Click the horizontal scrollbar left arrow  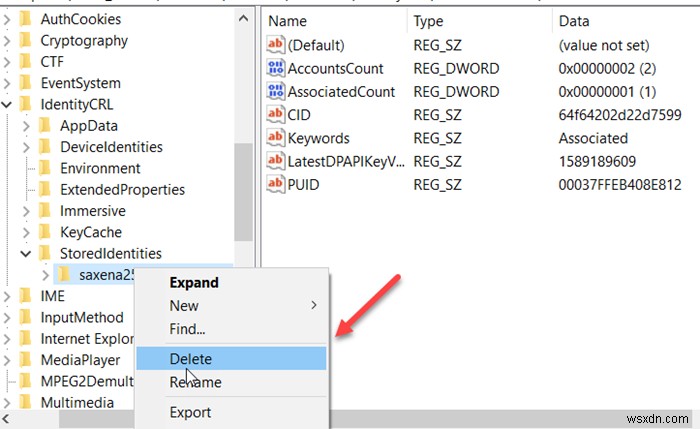point(6,419)
